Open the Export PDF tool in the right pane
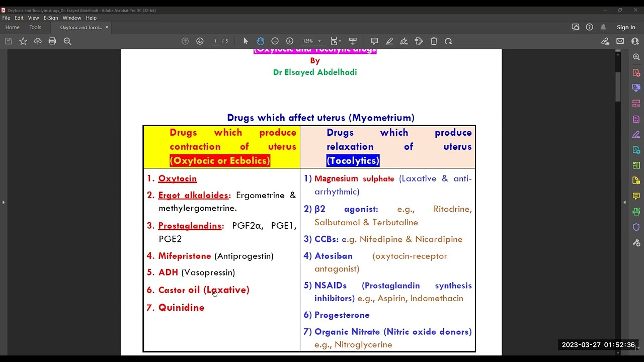The image size is (644, 362). (636, 88)
